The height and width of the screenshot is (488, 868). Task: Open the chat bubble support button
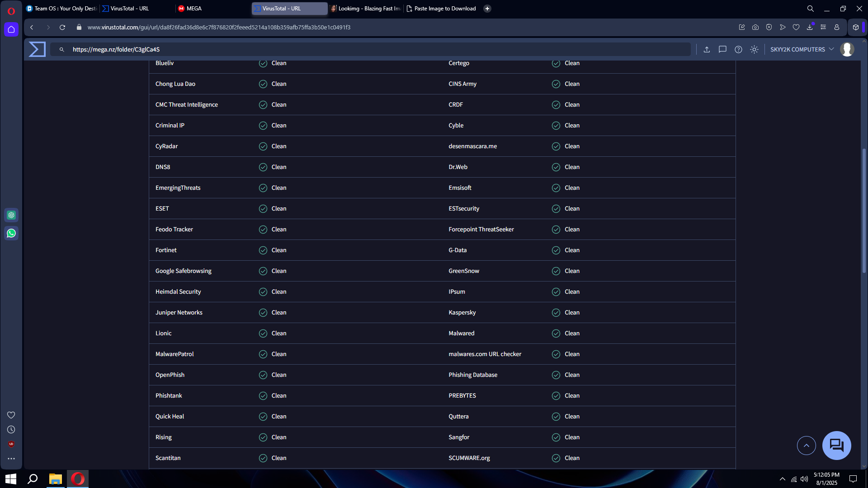tap(836, 446)
